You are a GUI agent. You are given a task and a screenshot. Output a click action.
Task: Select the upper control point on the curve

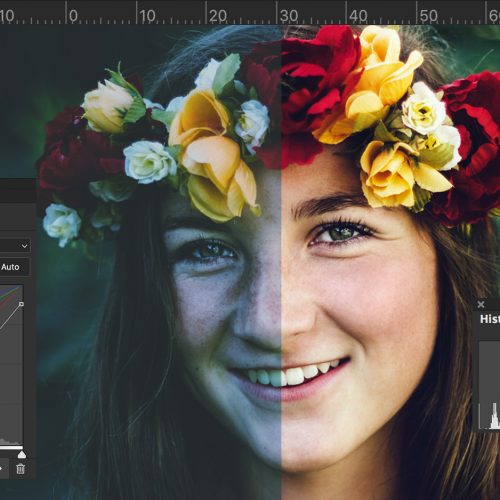[x=21, y=304]
